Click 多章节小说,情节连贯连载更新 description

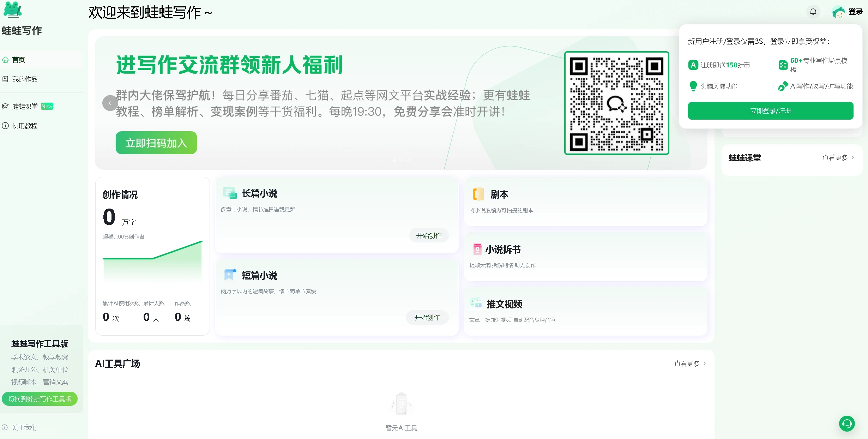pyautogui.click(x=258, y=209)
